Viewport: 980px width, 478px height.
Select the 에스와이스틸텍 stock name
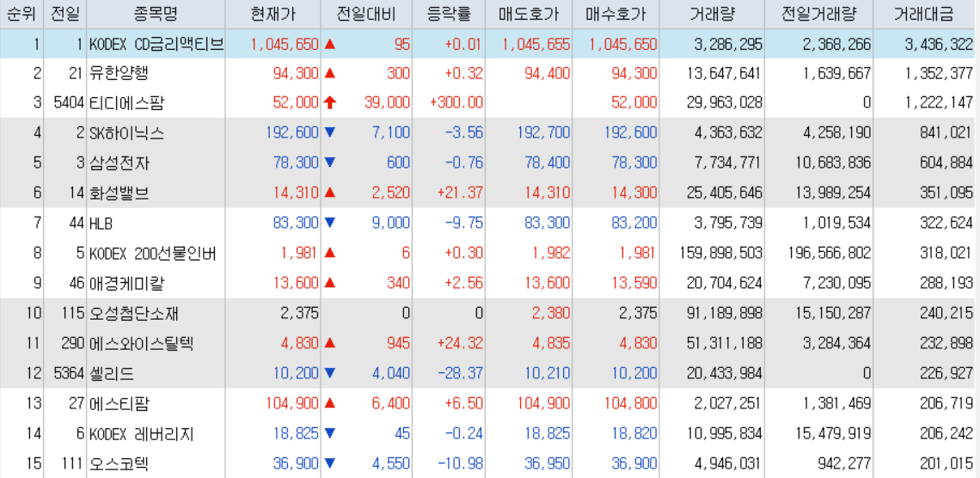click(x=142, y=344)
